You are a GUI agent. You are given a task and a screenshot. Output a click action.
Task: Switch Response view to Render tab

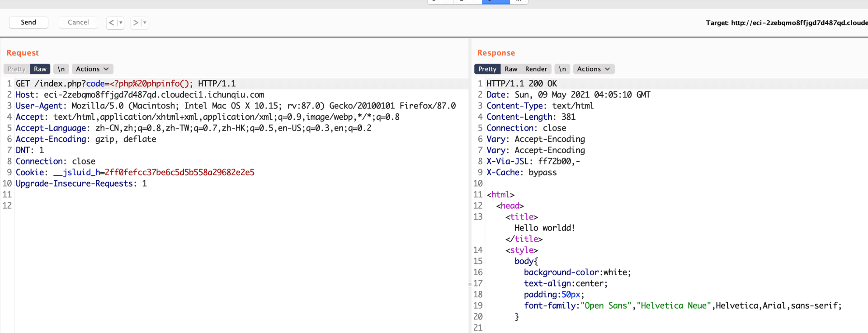click(x=536, y=69)
